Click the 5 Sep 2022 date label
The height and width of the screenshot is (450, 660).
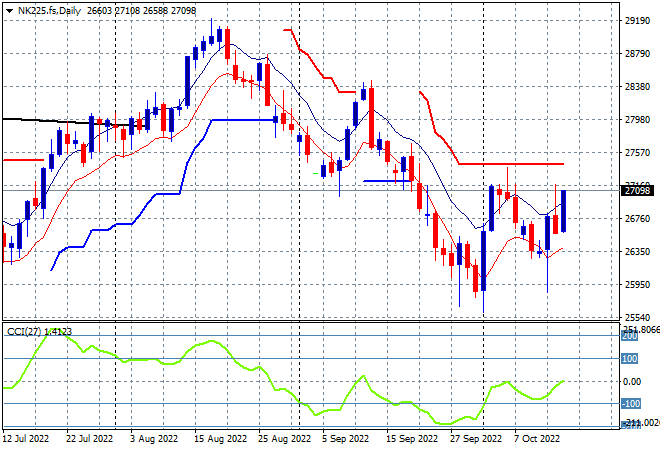[x=345, y=439]
